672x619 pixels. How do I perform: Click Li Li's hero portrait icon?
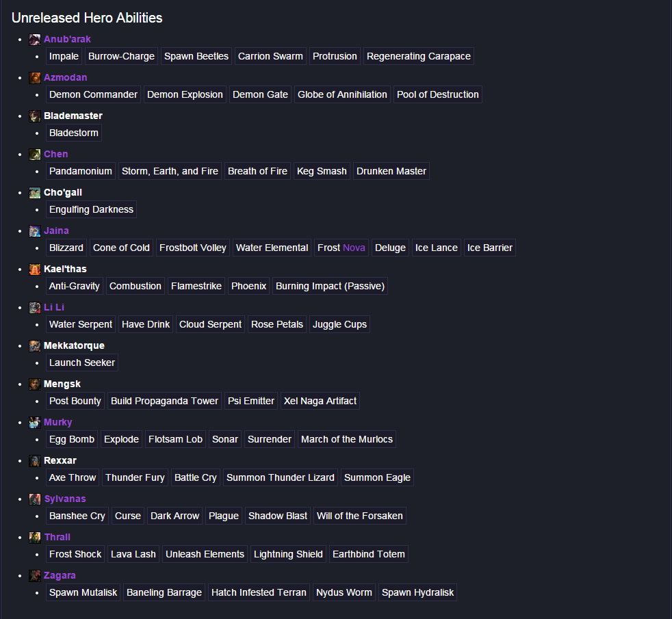point(35,308)
